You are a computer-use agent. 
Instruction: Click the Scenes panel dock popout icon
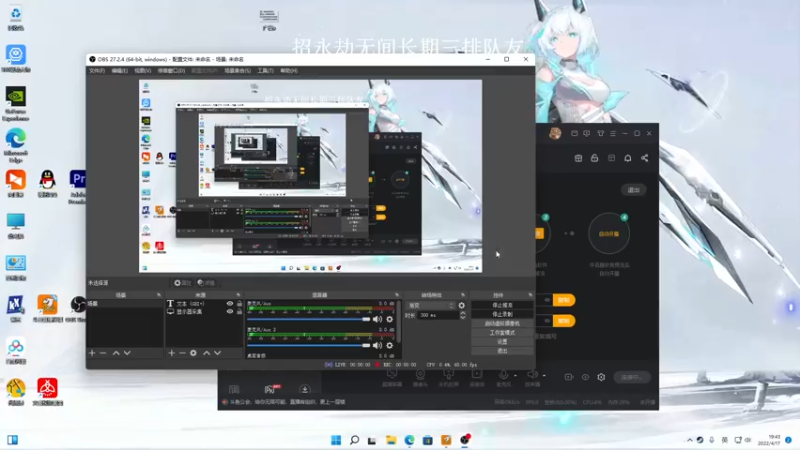pos(159,295)
